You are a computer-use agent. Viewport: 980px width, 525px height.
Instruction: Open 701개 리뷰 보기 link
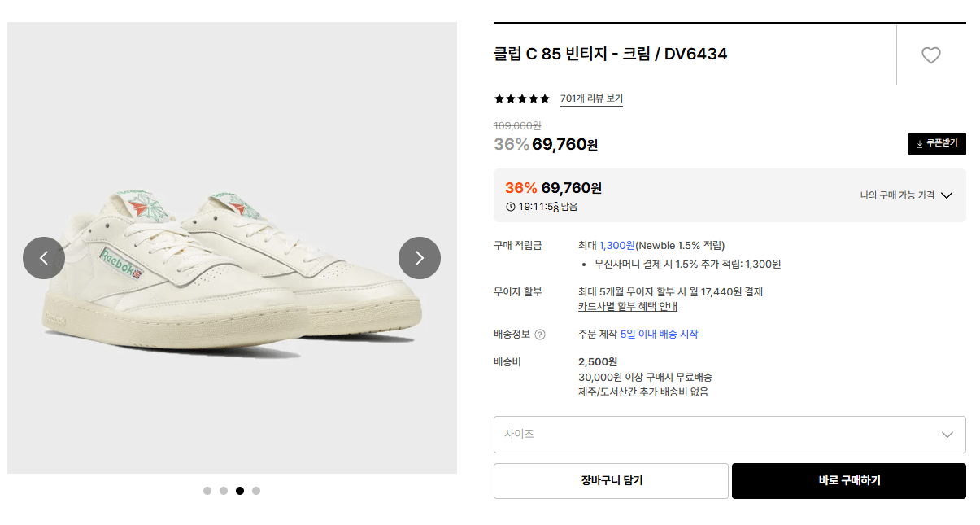tap(591, 98)
